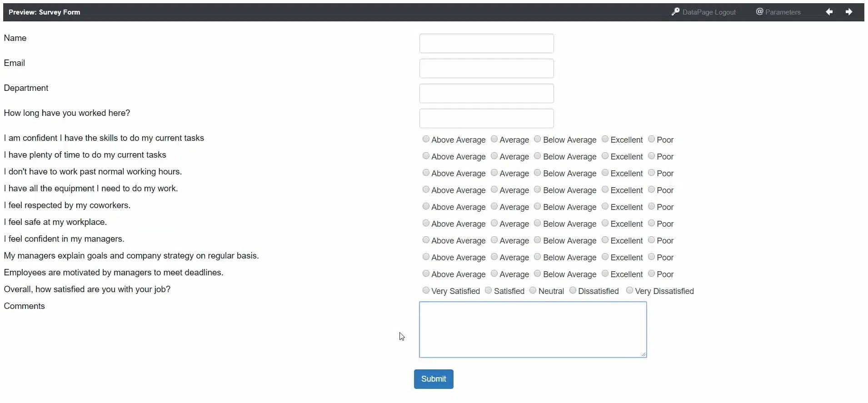
Task: Open the Parameters @ icon
Action: (759, 12)
